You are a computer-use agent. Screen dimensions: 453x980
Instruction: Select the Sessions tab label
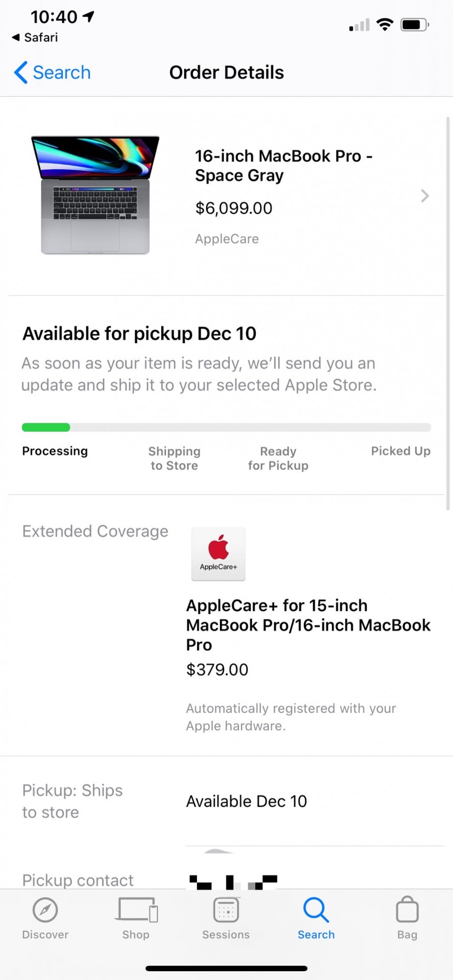226,934
